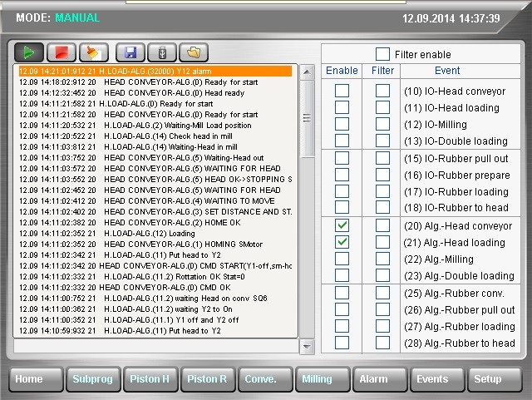The width and height of the screenshot is (532, 400).
Task: Toggle the Filter enable checkbox
Action: [x=382, y=54]
